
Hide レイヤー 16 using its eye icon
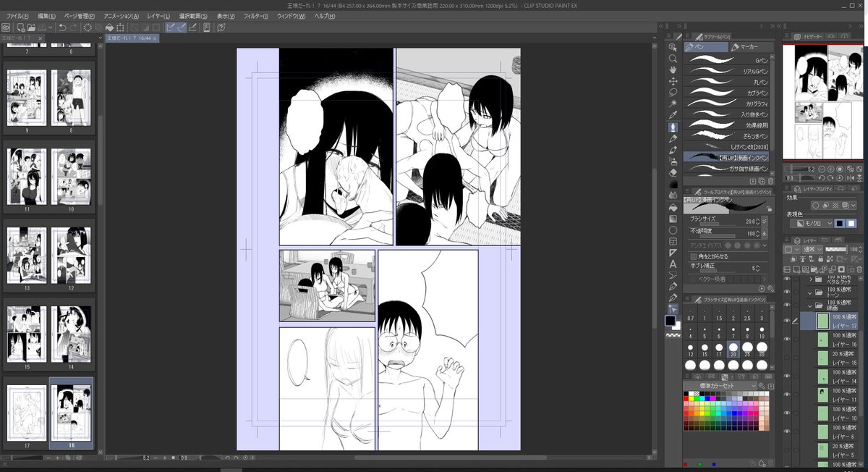tap(787, 340)
